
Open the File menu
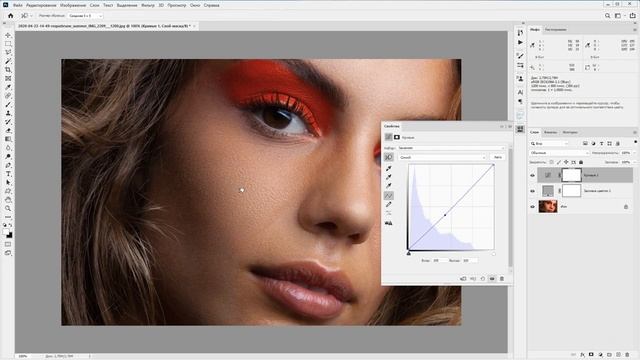(x=18, y=5)
